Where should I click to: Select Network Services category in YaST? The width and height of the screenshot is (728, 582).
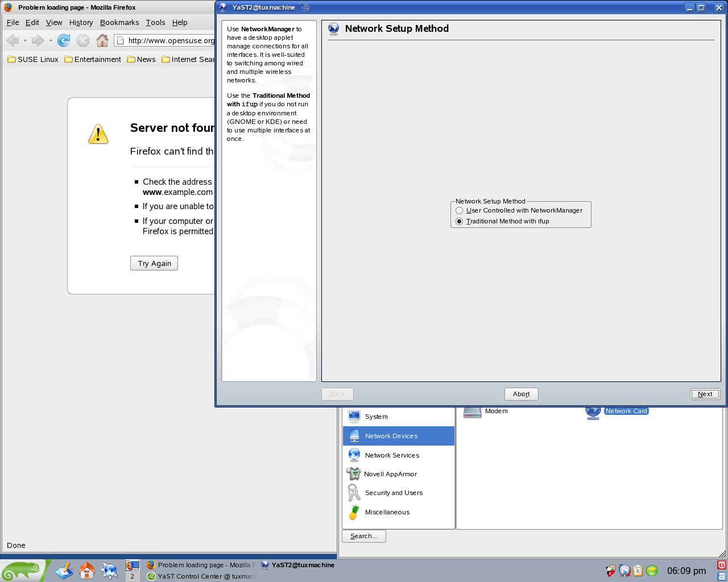(398, 455)
